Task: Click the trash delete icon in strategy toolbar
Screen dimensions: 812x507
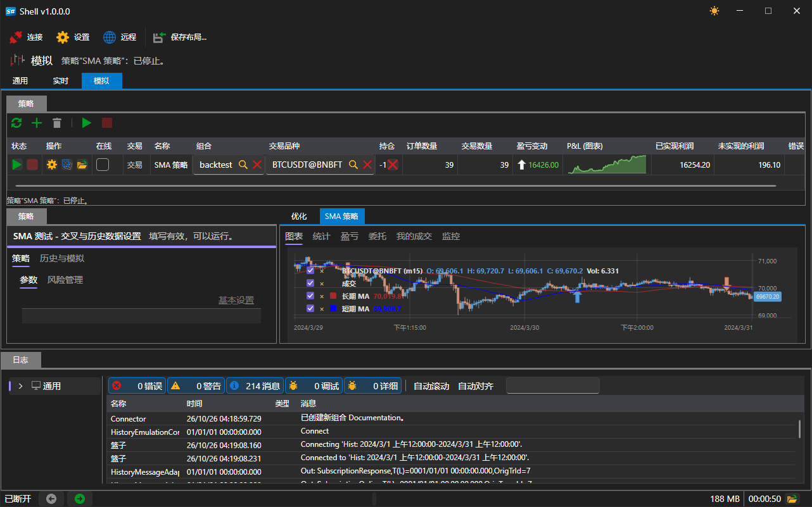Action: pos(57,123)
